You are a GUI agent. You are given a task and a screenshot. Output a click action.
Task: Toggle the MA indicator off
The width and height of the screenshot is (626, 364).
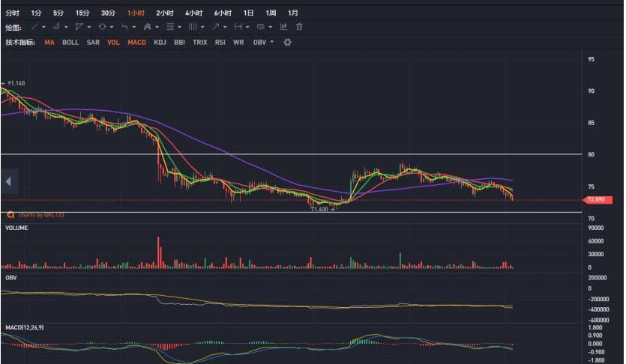click(x=49, y=43)
